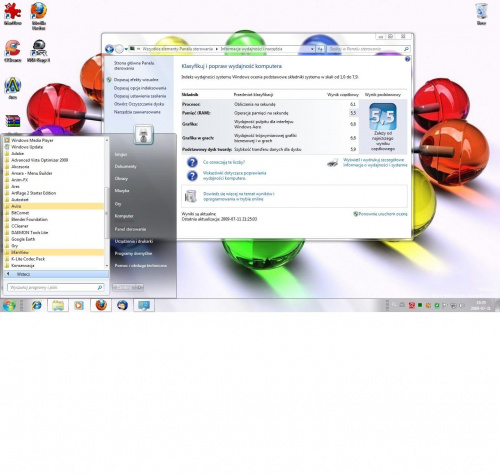Open Obrazy in Start menu
The height and width of the screenshot is (474, 500).
121,179
